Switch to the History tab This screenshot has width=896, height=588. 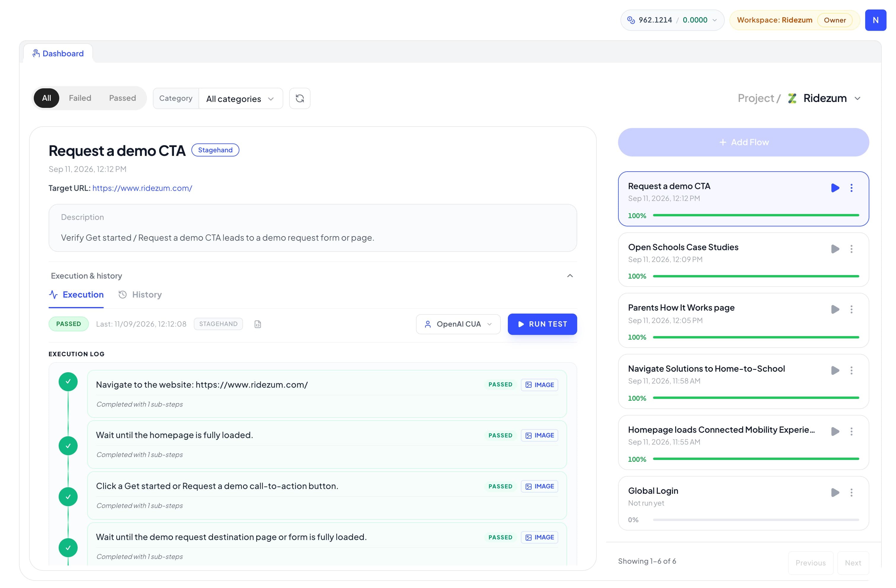[140, 295]
